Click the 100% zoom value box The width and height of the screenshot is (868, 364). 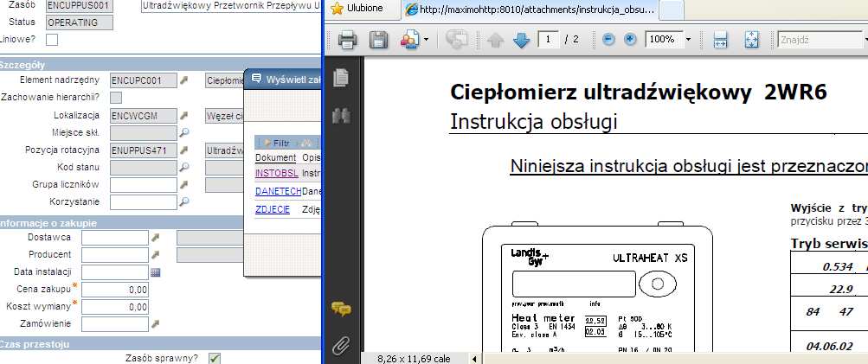click(x=663, y=40)
